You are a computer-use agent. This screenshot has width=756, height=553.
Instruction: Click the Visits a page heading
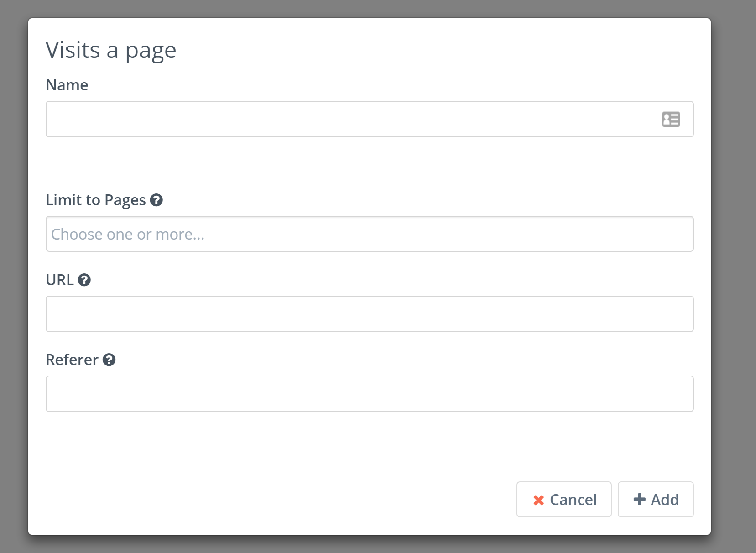click(111, 50)
